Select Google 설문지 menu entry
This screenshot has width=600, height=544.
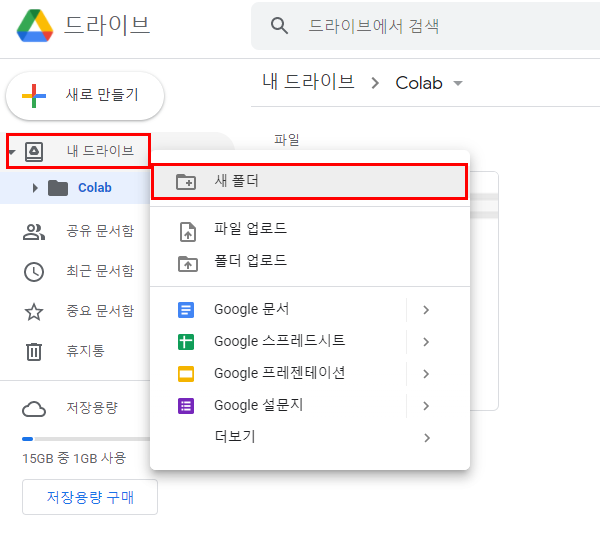click(x=310, y=406)
